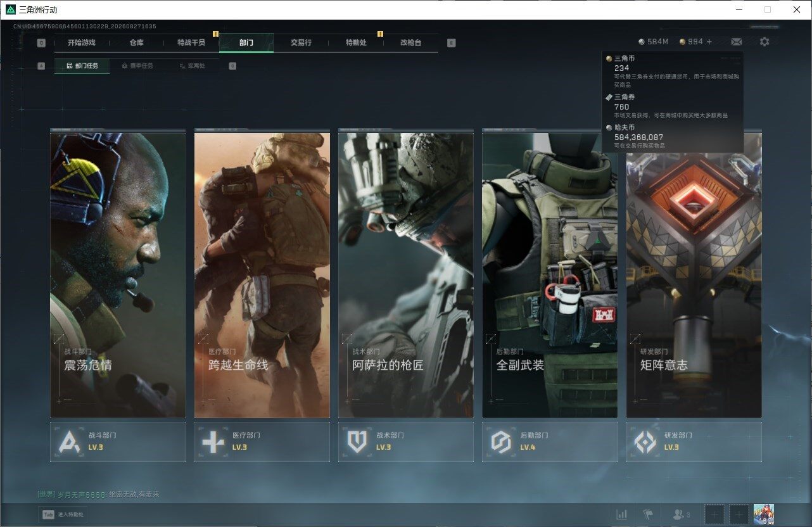Open the 震荡危情 combat mission card
This screenshot has height=527, width=812.
118,274
